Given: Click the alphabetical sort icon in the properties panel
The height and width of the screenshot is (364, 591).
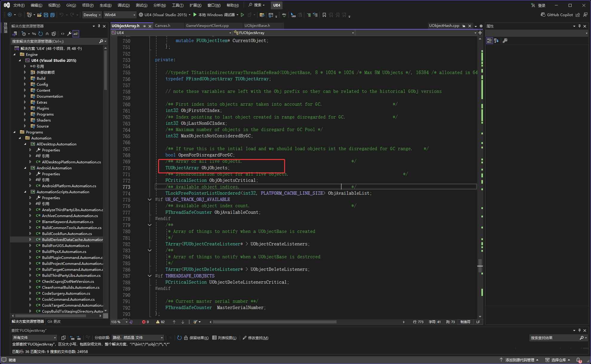Looking at the screenshot, I should point(496,41).
